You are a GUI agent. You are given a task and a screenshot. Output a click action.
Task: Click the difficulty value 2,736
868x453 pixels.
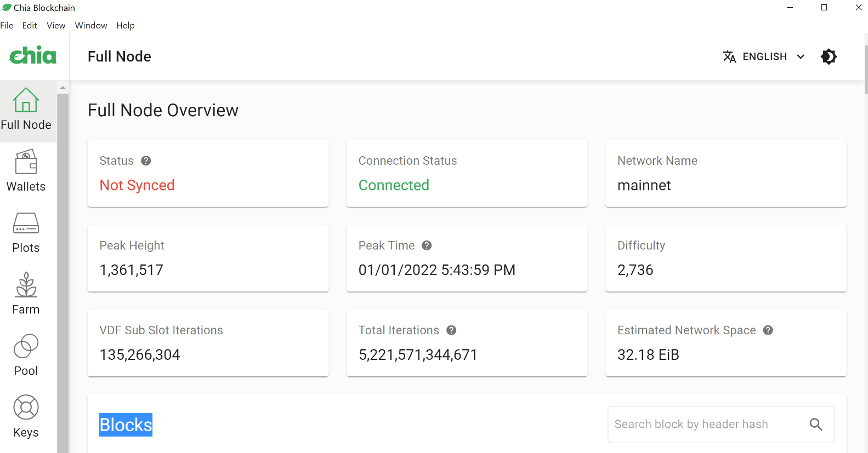(636, 270)
